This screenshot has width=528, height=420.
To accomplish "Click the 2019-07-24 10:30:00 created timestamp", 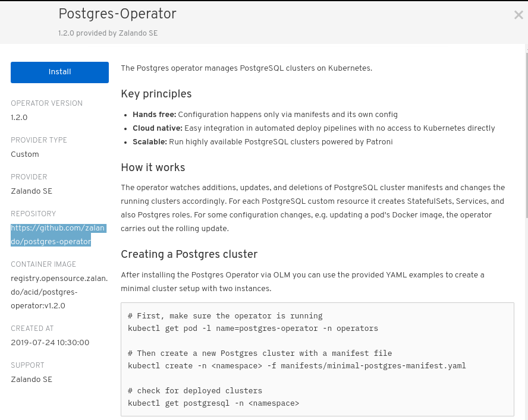I will [50, 343].
